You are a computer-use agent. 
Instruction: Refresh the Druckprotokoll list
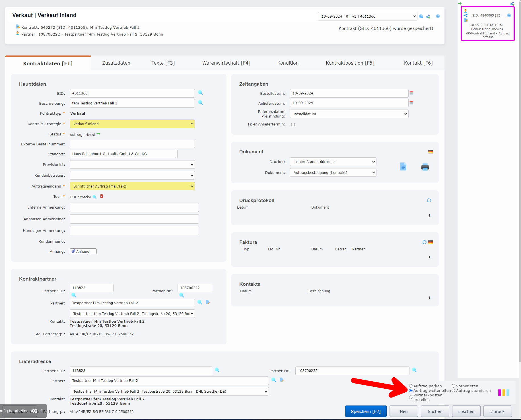coord(429,200)
